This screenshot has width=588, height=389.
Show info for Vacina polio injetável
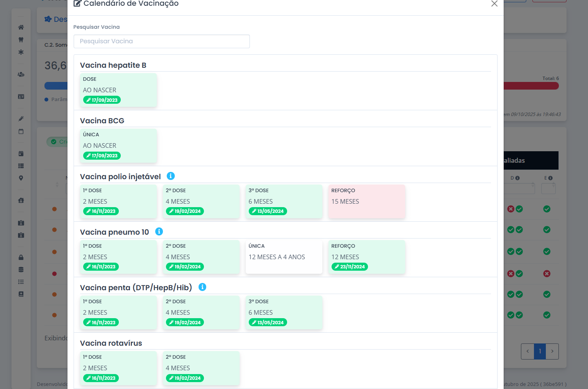pos(171,176)
